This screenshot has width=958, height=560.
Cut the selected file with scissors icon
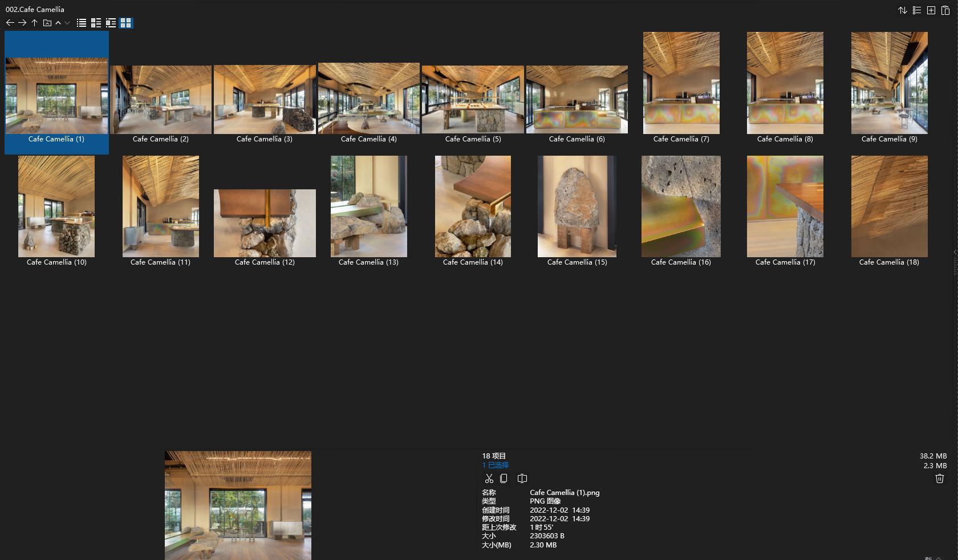pos(489,478)
